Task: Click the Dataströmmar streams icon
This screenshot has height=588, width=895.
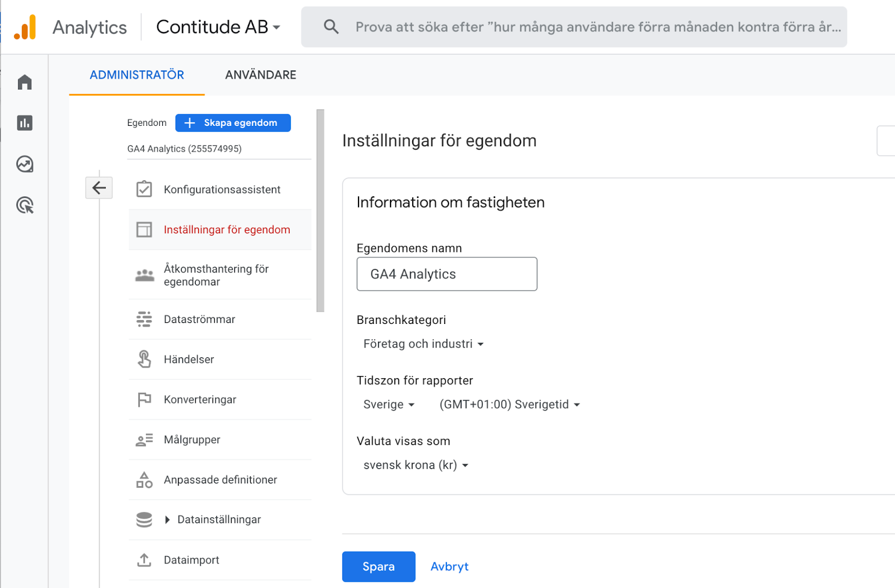Action: (144, 319)
